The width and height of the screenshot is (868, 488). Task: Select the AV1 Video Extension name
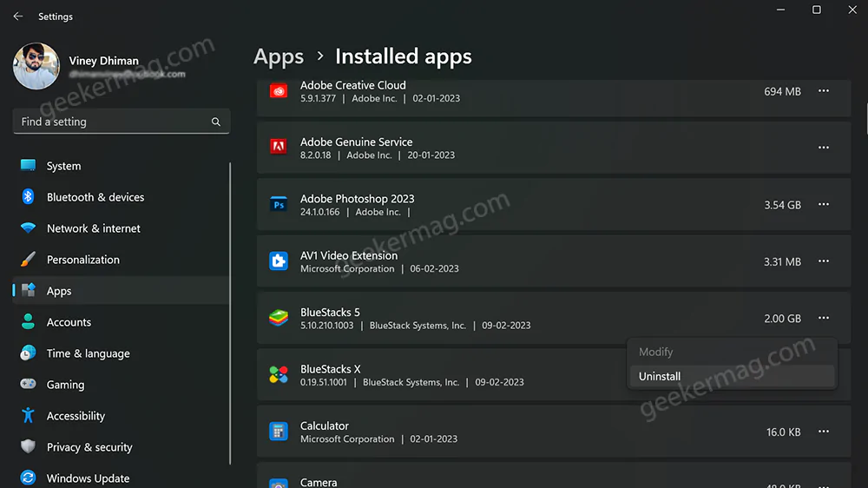pyautogui.click(x=349, y=256)
